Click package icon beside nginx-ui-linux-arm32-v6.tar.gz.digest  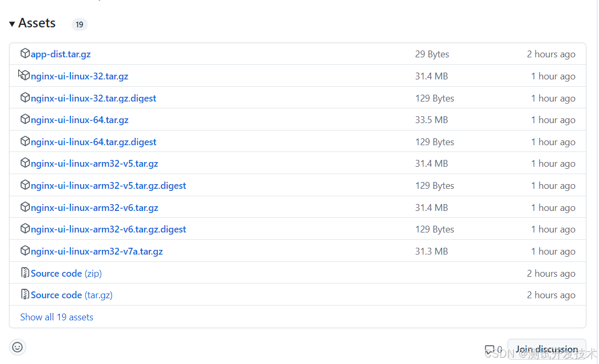[25, 229]
